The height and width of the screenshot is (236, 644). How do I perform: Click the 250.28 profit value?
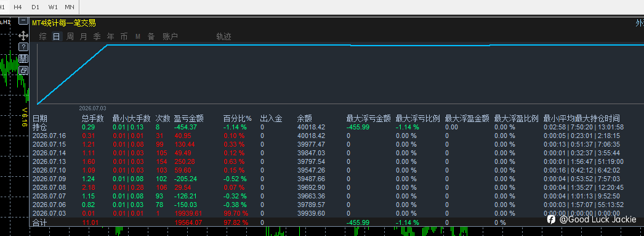[x=185, y=161]
